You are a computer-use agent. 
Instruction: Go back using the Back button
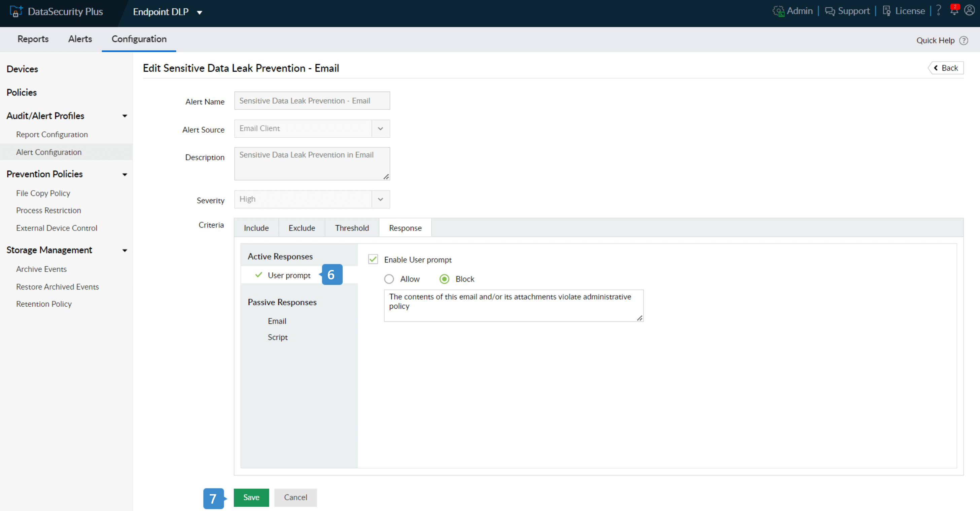[946, 68]
